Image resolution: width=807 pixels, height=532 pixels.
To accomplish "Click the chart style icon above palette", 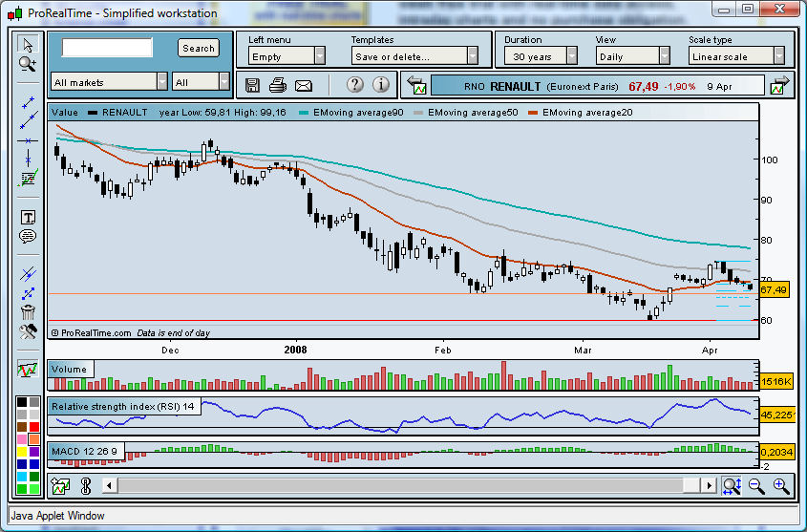I will click(28, 369).
